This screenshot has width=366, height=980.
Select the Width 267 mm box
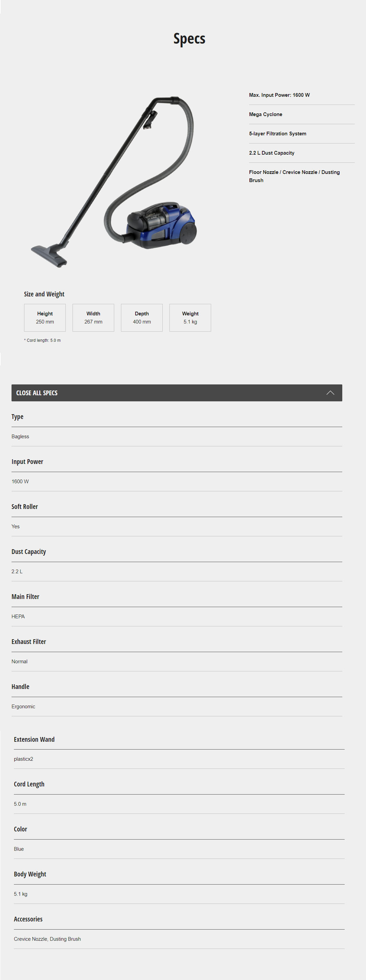point(93,318)
